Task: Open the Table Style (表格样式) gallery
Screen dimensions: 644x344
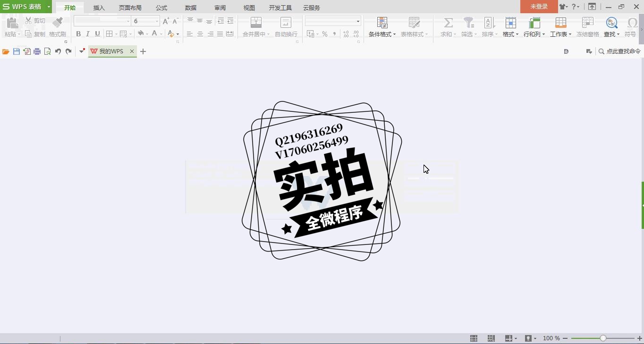Action: pos(414,27)
